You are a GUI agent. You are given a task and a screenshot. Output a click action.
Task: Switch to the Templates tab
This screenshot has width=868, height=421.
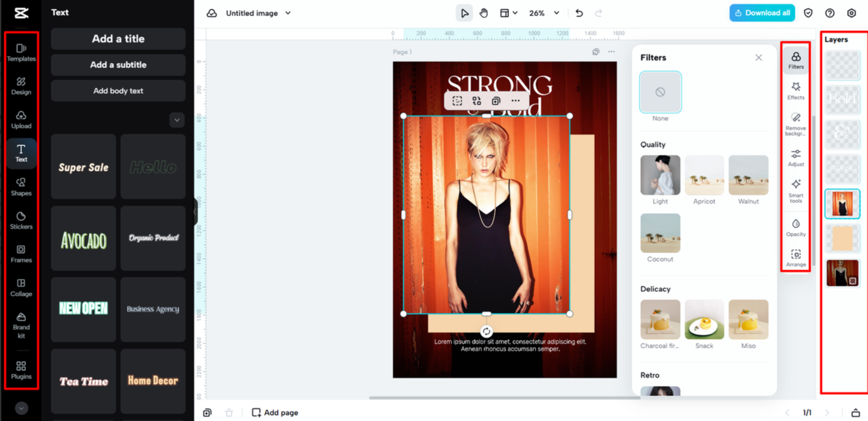tap(21, 52)
